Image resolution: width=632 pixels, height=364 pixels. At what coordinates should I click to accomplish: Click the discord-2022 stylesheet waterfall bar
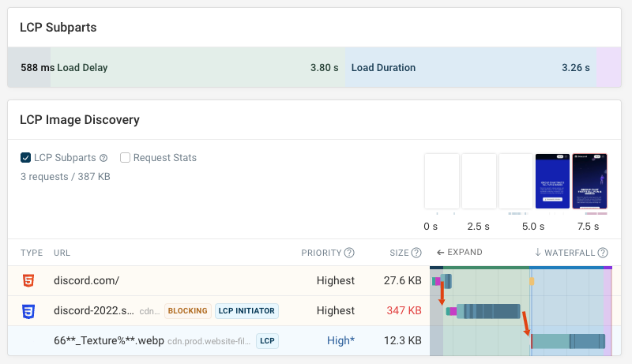click(x=483, y=311)
